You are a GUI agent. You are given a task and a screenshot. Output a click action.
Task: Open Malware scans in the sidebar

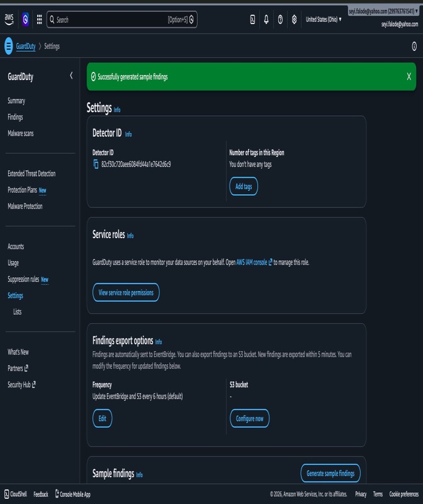point(21,134)
